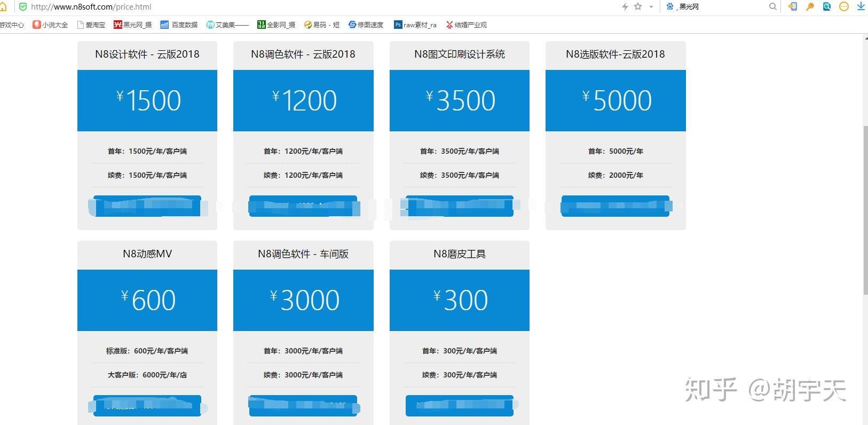Click the n8soft.com address bar URL
Screen dimensions: 868x425
pos(91,7)
